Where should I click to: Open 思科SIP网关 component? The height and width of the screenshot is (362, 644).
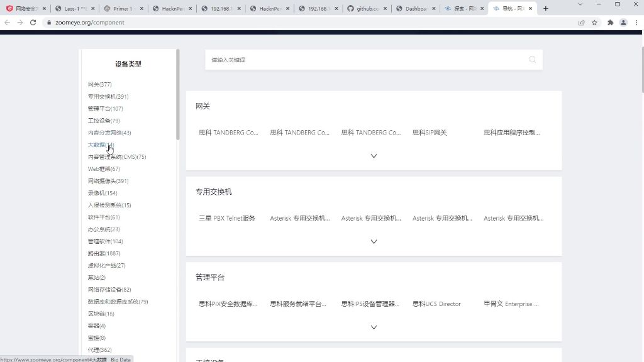pyautogui.click(x=430, y=133)
